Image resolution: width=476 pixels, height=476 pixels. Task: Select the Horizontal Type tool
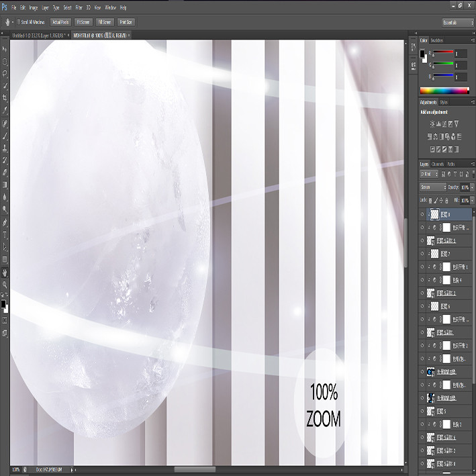(5, 235)
